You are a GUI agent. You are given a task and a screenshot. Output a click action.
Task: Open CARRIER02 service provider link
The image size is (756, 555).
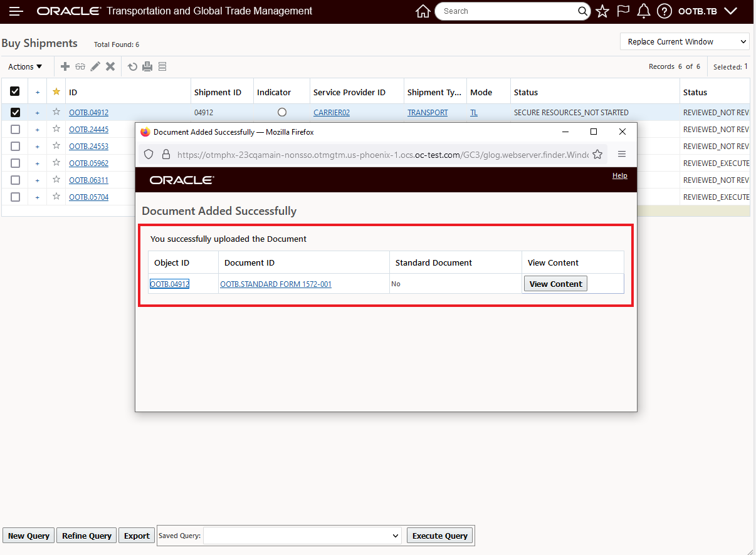coord(332,113)
